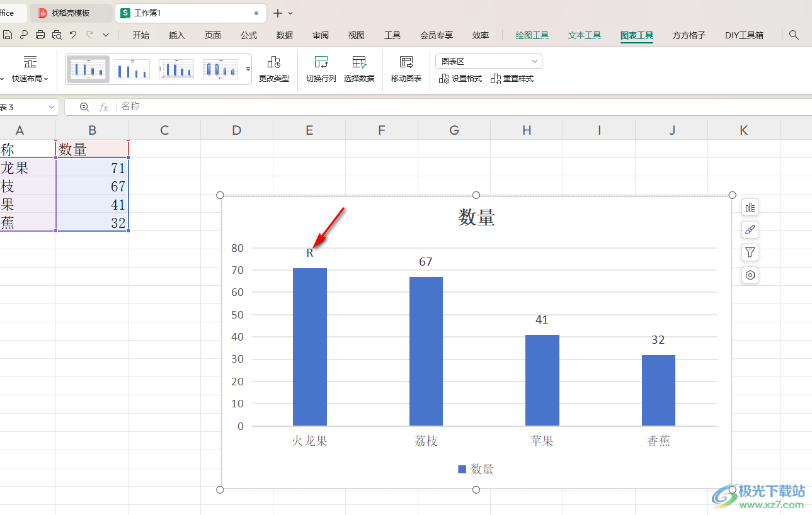812x515 pixels.
Task: Open chart style brush side button
Action: tap(750, 230)
